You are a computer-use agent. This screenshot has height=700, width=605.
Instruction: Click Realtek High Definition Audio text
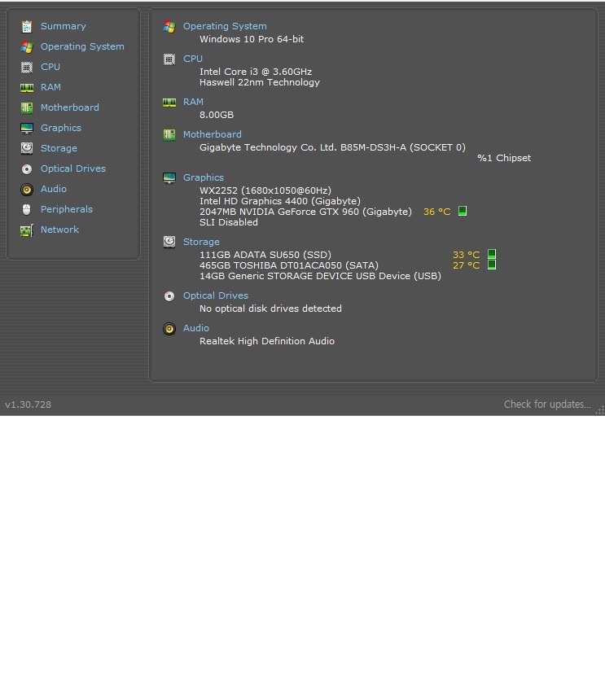click(267, 341)
